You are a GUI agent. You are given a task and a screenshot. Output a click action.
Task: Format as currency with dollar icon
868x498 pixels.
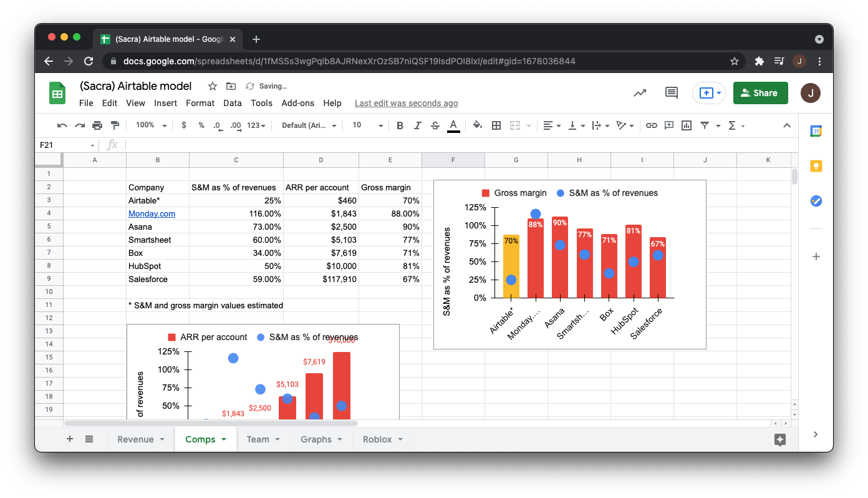pos(184,125)
